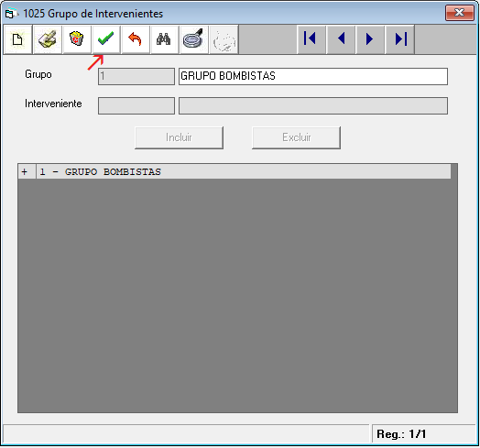Screen dimensions: 480x448
Task: Click the Excluir button
Action: click(296, 137)
